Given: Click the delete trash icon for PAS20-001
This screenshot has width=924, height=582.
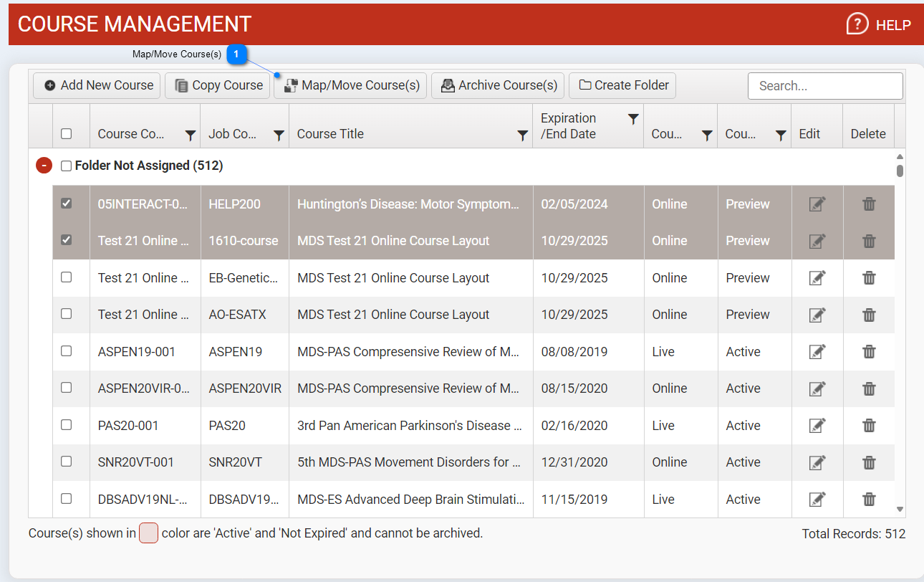Looking at the screenshot, I should 869,426.
